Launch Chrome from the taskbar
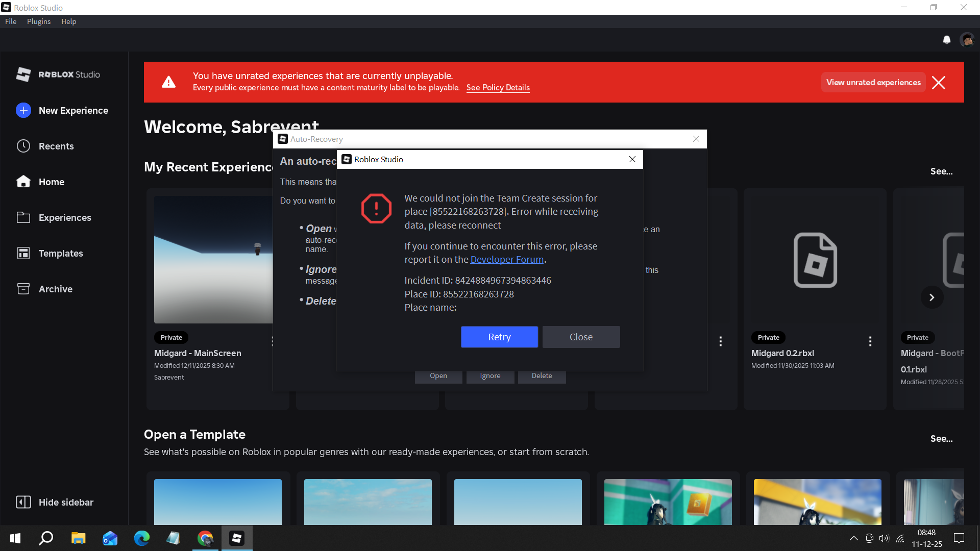The width and height of the screenshot is (980, 551). 205,538
